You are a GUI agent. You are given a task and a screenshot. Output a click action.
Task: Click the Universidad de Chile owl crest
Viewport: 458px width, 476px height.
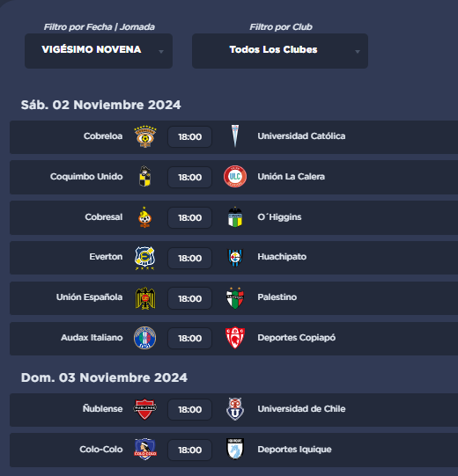pos(235,409)
